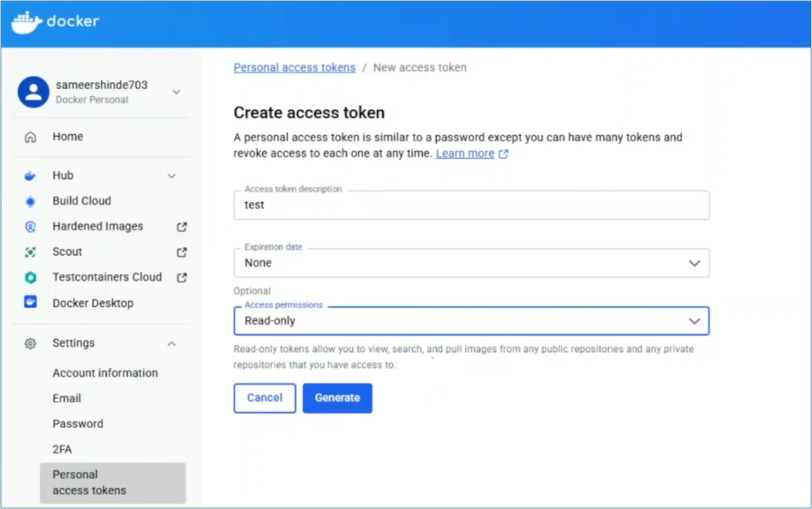Click the Build Cloud icon
The image size is (812, 509).
pos(30,201)
